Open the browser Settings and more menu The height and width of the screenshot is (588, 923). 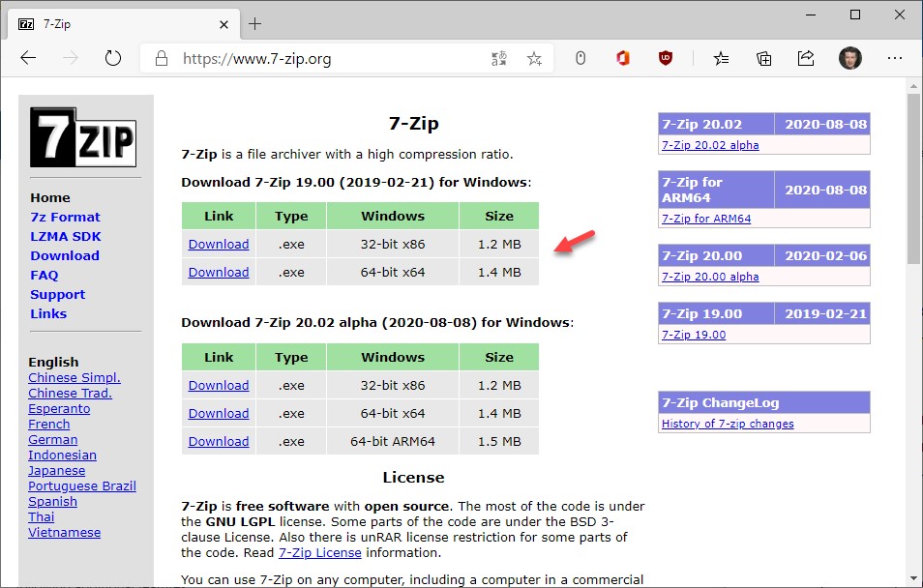894,58
